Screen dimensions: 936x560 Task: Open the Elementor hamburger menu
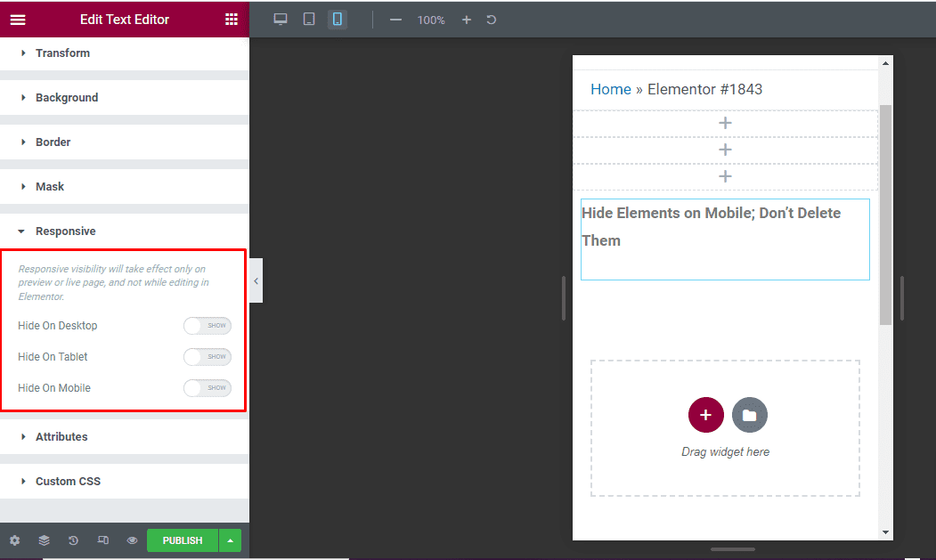pyautogui.click(x=18, y=19)
